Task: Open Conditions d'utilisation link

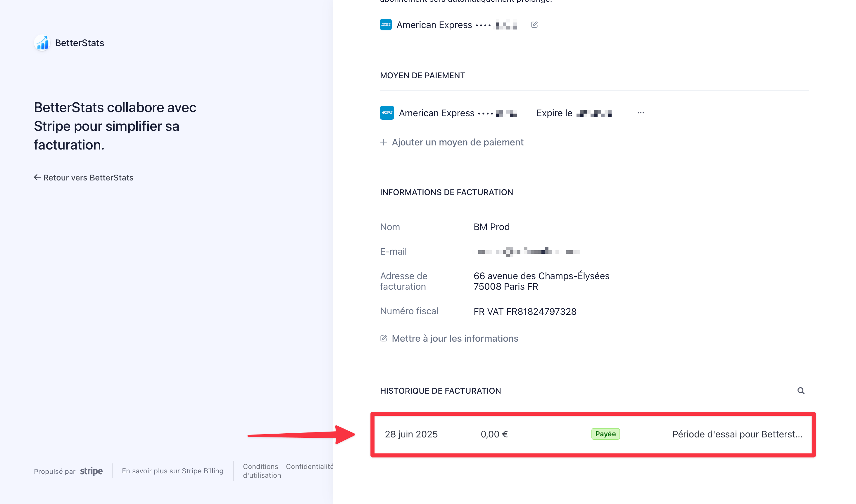Action: 261,471
